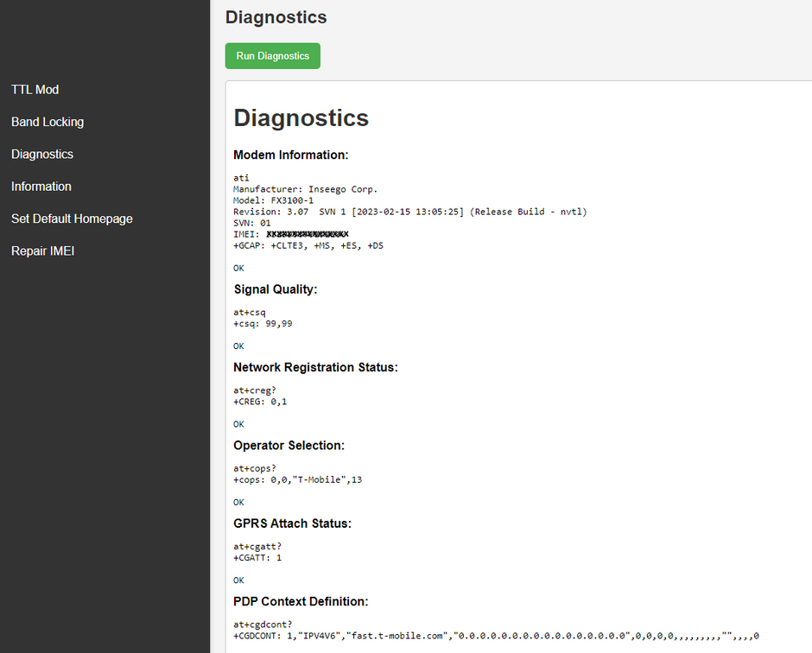Viewport: 812px width, 653px height.
Task: Click the PDP Context Definition heading
Action: tap(301, 601)
